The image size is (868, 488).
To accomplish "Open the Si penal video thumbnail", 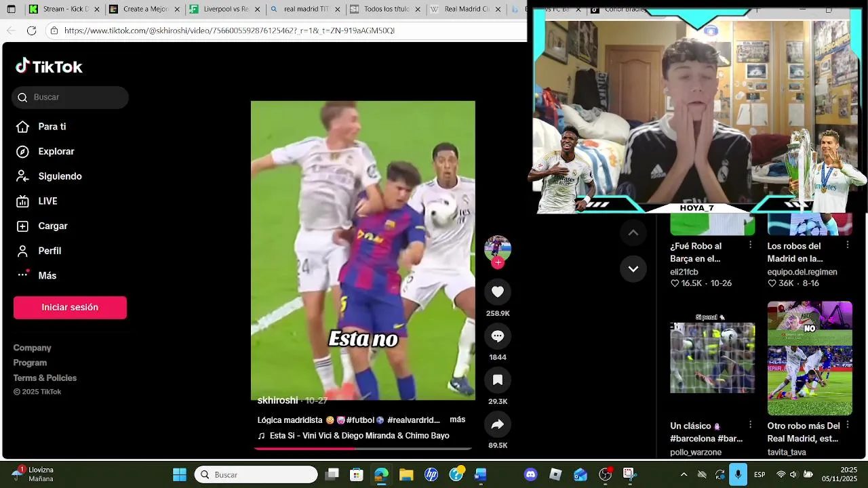I will (x=712, y=358).
